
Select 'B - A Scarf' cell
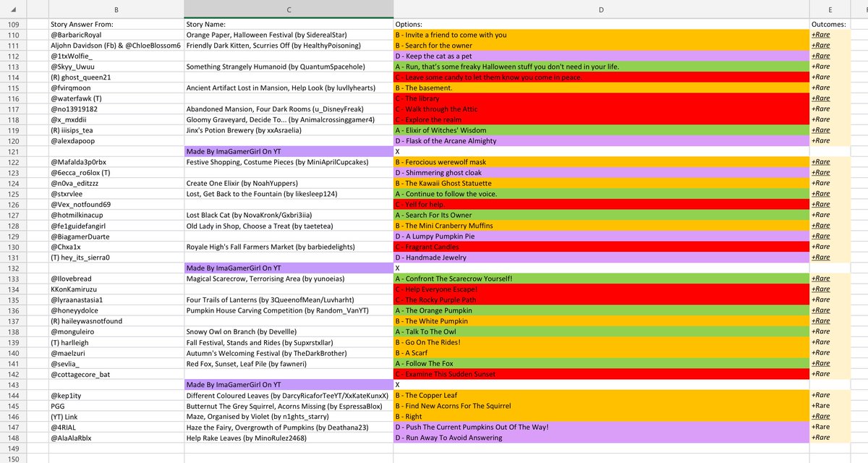click(x=601, y=352)
